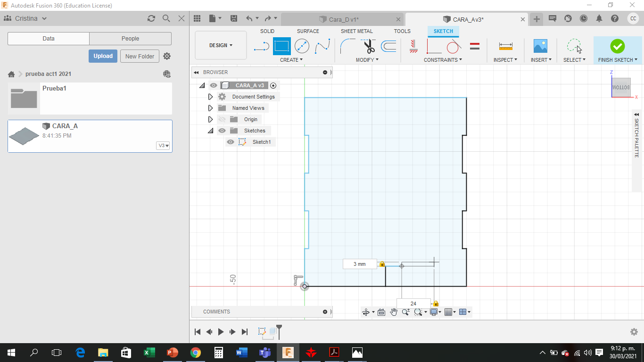Click the Insert Image icon

point(540,46)
